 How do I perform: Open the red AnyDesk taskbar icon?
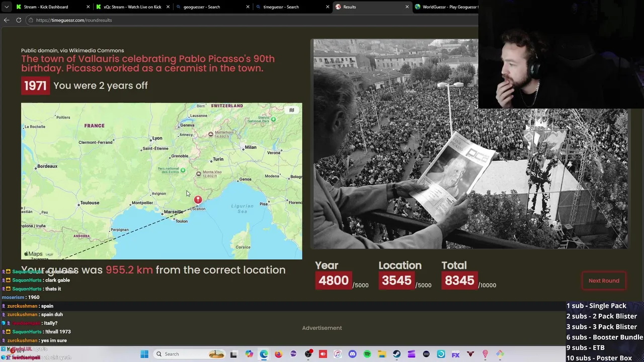[323, 354]
